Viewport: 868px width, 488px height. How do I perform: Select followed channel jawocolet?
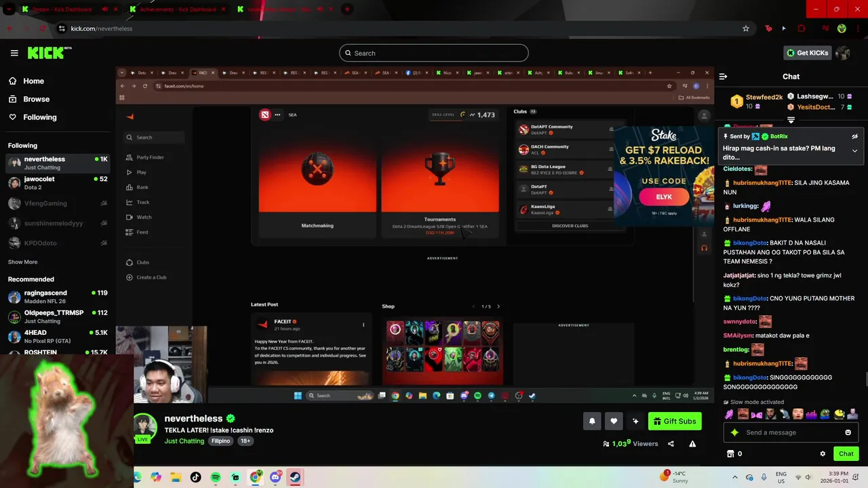click(58, 182)
